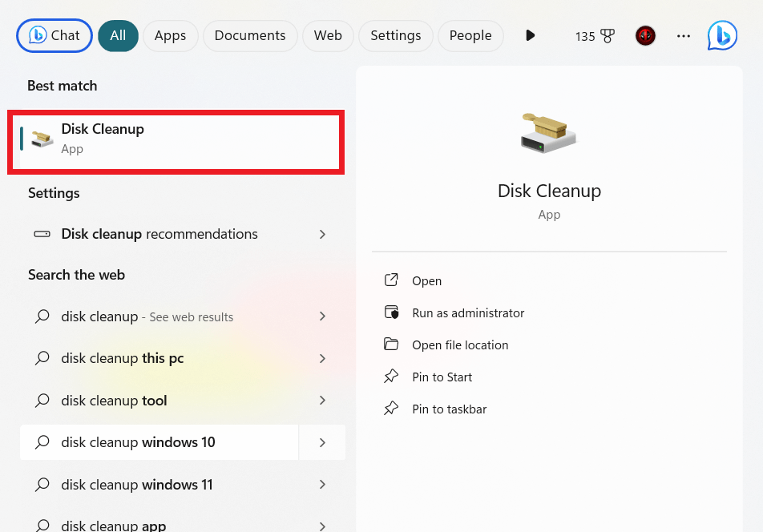Choose Open in the preview pane
Viewport: 763px width, 532px height.
[426, 281]
